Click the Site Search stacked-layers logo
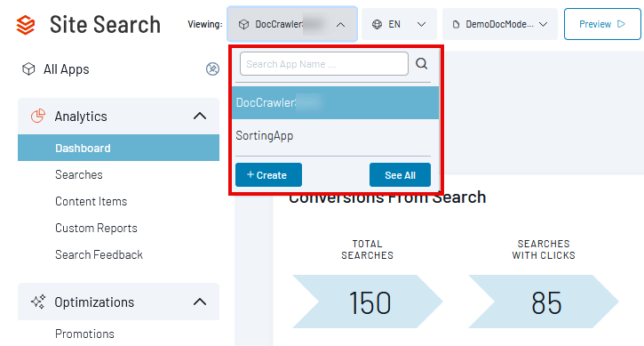Screen dimensions: 644x346 (x=26, y=25)
